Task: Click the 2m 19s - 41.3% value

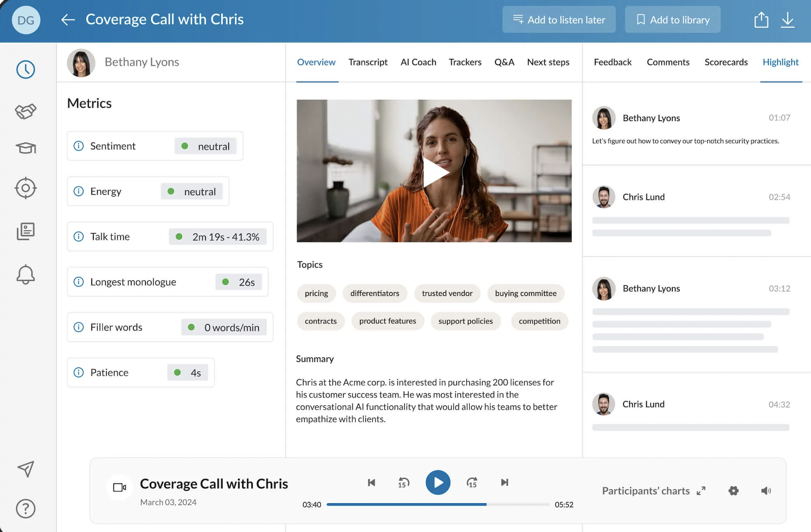Action: point(218,237)
